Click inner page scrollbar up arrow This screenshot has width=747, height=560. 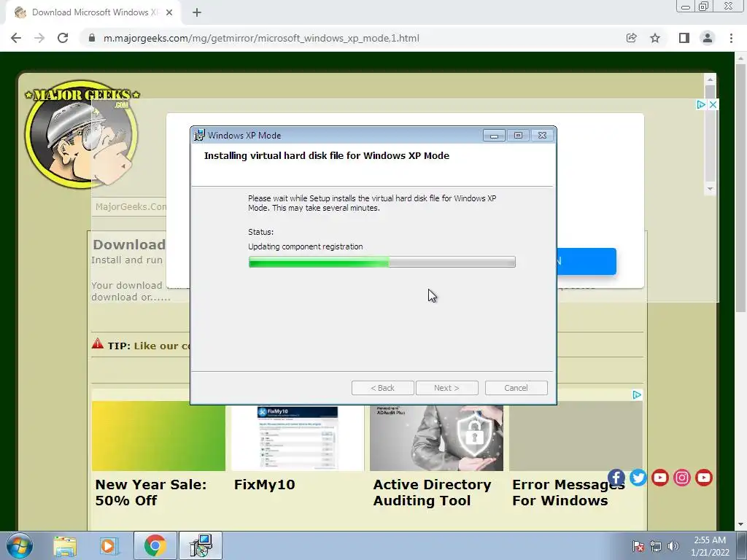(x=710, y=79)
